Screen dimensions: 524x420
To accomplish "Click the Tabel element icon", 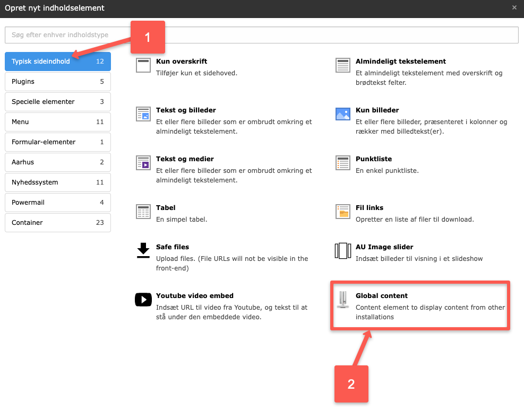I will [143, 212].
